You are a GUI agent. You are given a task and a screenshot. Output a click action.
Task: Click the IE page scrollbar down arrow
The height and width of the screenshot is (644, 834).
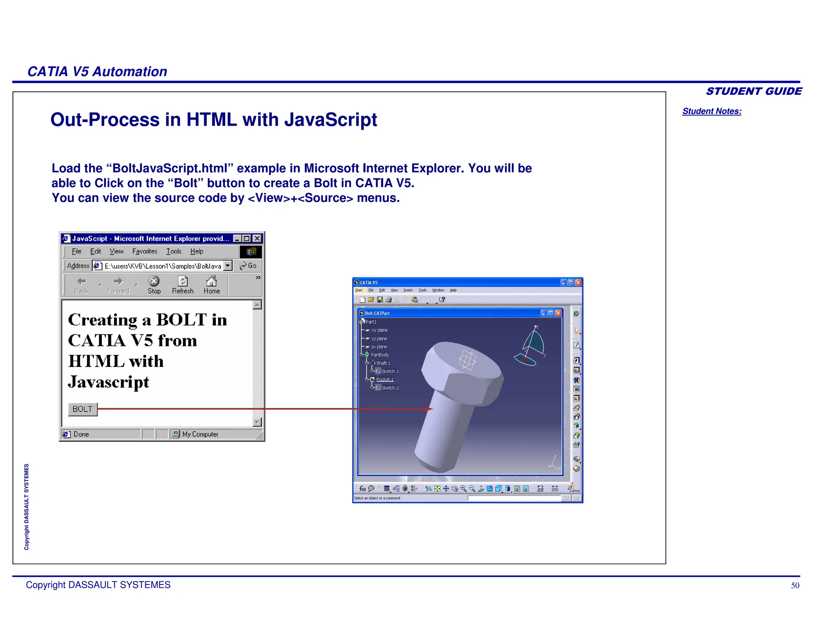click(x=257, y=422)
